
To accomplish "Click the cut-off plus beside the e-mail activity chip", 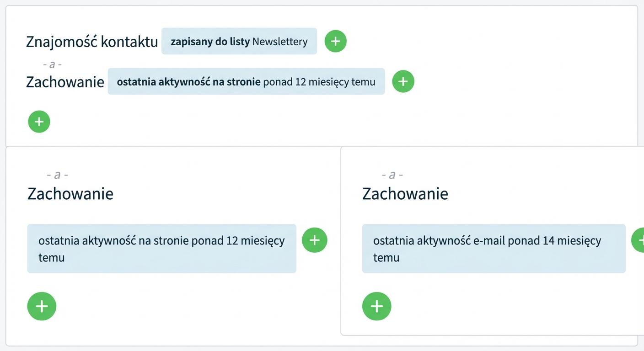I will (638, 240).
